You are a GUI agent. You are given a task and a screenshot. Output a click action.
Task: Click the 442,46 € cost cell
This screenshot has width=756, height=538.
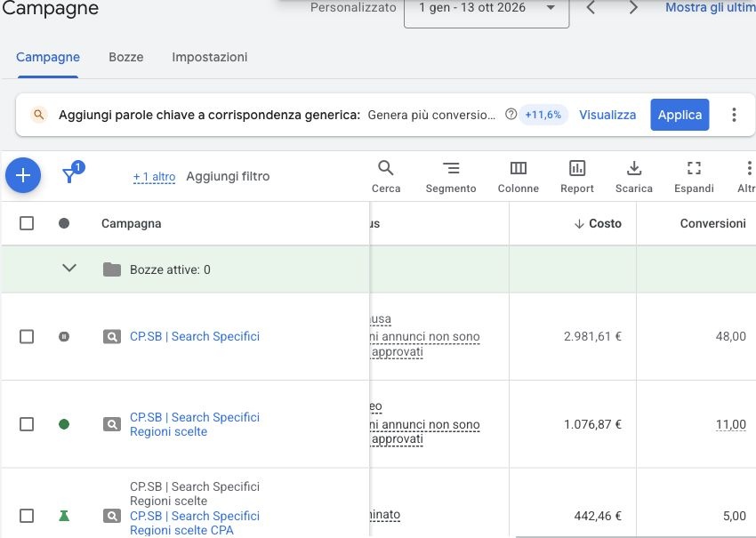(598, 516)
